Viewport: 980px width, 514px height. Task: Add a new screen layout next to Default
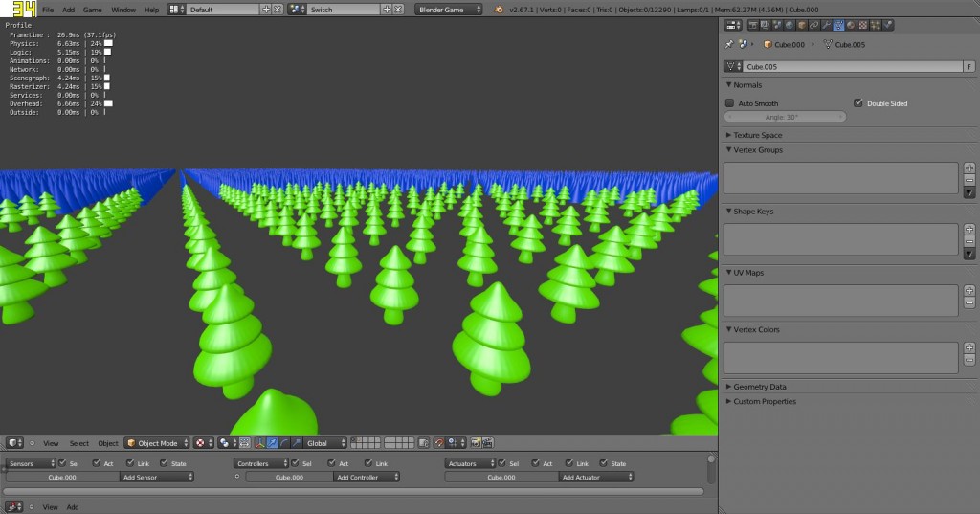[x=266, y=10]
